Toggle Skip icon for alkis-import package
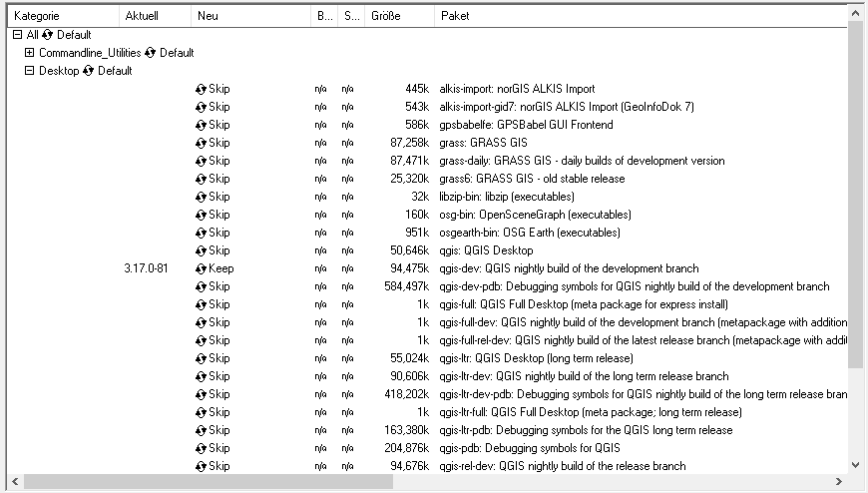Viewport: 868px width, 493px height. (x=201, y=89)
